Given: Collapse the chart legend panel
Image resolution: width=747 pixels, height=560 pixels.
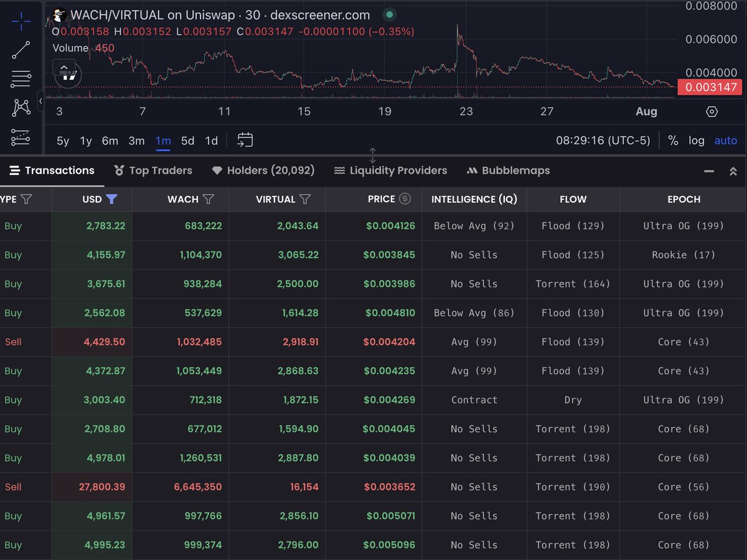Looking at the screenshot, I should (63, 68).
